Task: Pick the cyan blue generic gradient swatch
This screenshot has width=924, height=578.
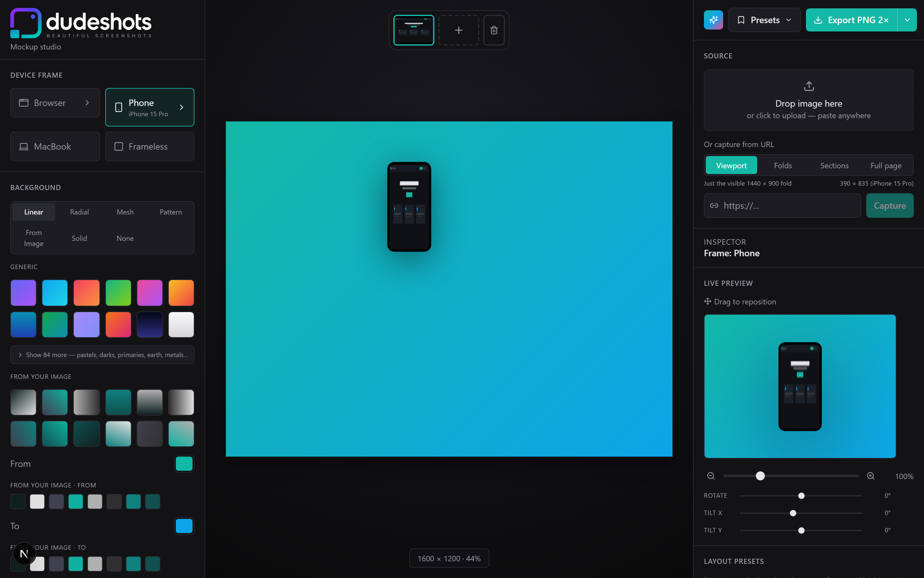Action: [55, 293]
